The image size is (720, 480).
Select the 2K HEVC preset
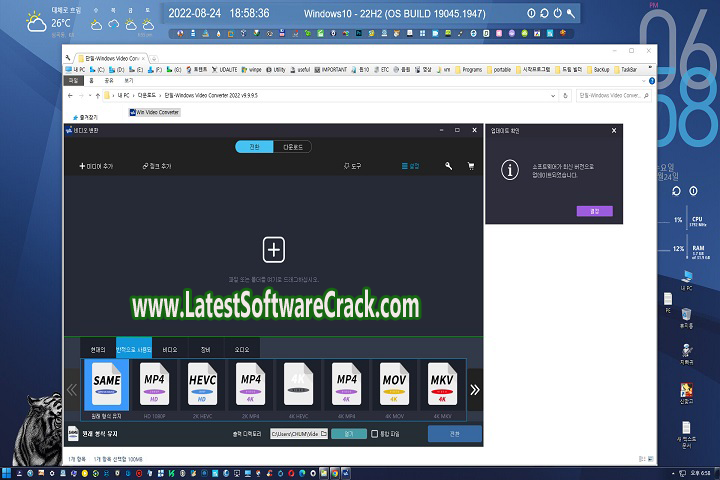pos(202,385)
